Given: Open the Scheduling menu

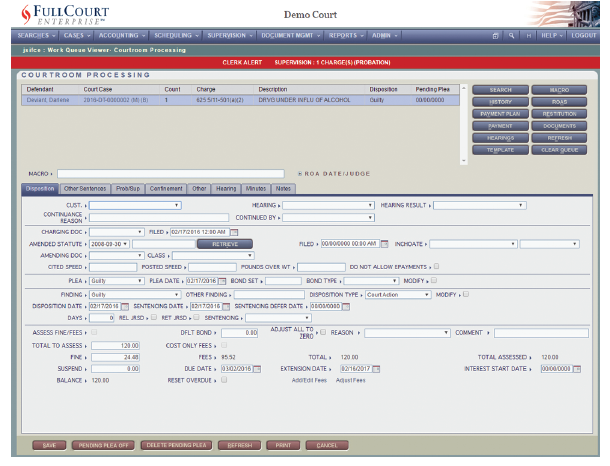Looking at the screenshot, I should point(176,36).
